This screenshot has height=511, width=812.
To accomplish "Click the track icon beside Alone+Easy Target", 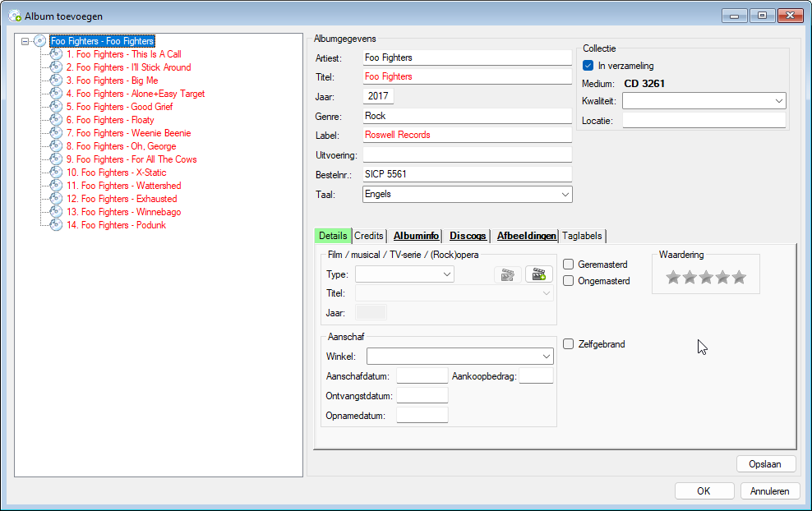I will pos(56,94).
